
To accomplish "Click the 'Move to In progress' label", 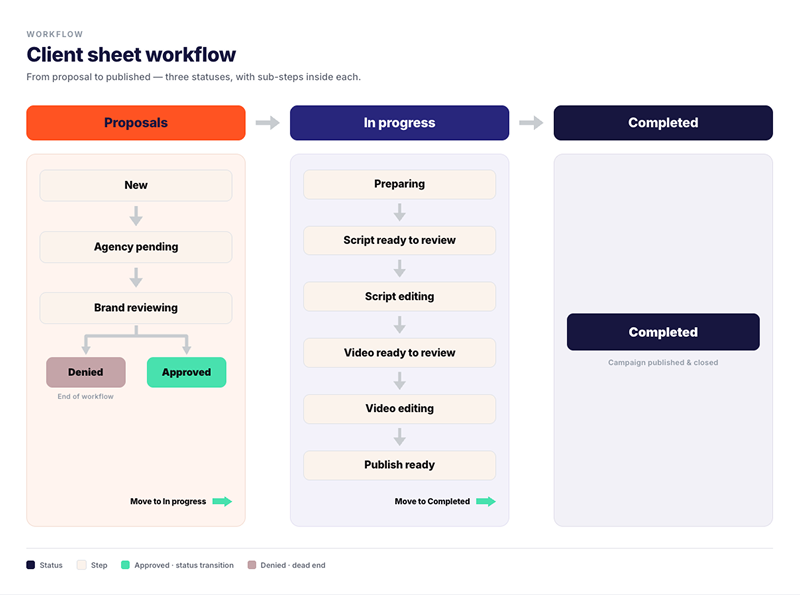I will coord(168,502).
